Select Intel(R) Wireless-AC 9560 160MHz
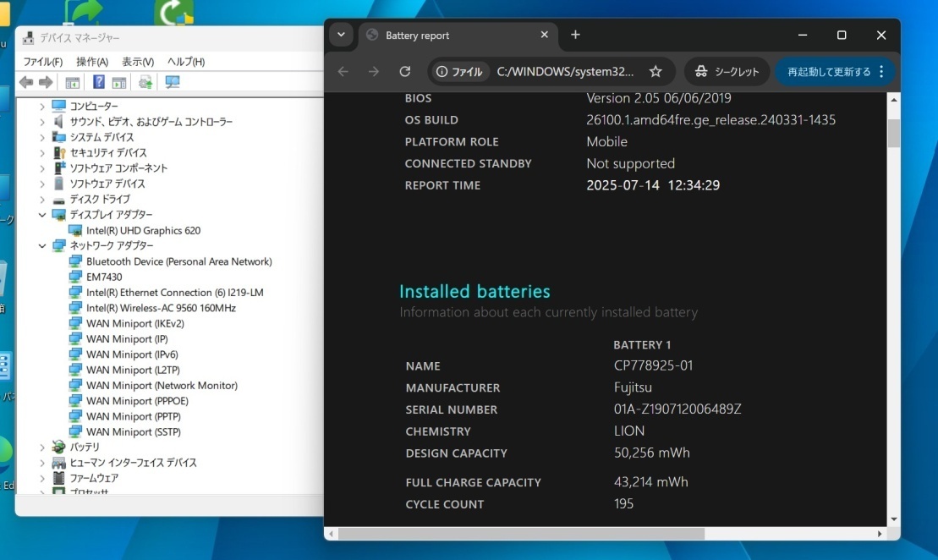 pos(161,308)
